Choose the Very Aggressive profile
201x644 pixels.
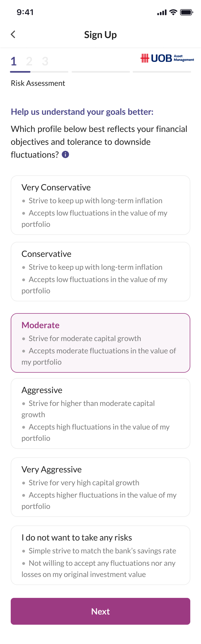click(100, 487)
